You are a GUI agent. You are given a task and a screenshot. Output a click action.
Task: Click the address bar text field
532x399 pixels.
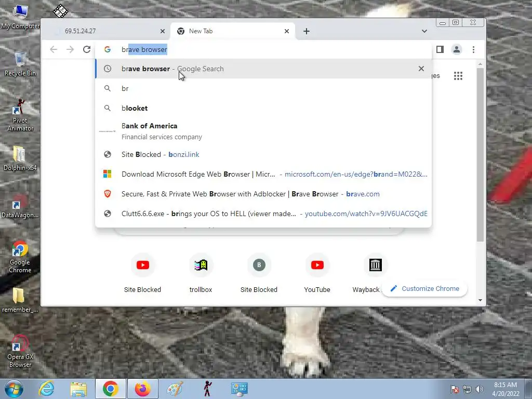click(x=263, y=49)
